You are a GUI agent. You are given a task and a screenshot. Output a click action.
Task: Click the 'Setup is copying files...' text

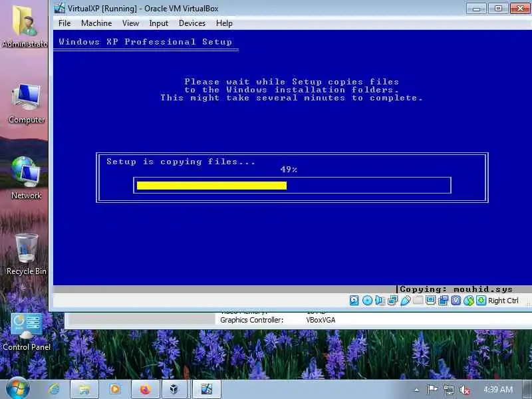coord(181,162)
